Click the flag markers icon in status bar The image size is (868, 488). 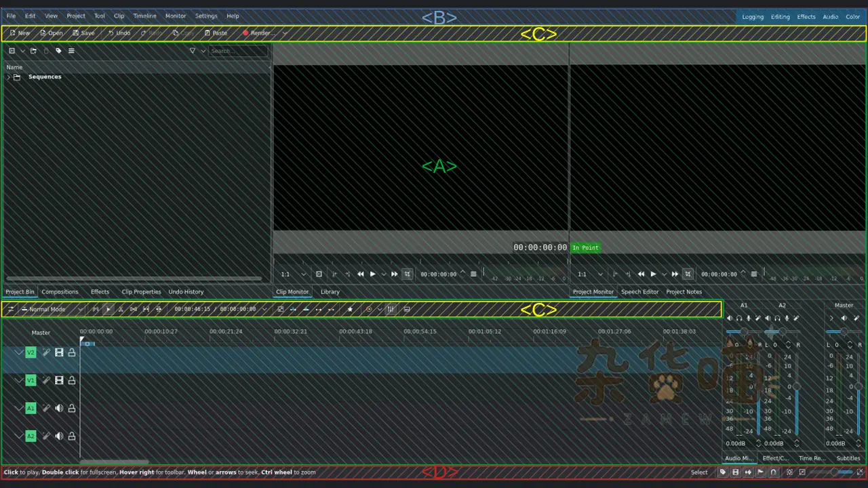760,472
